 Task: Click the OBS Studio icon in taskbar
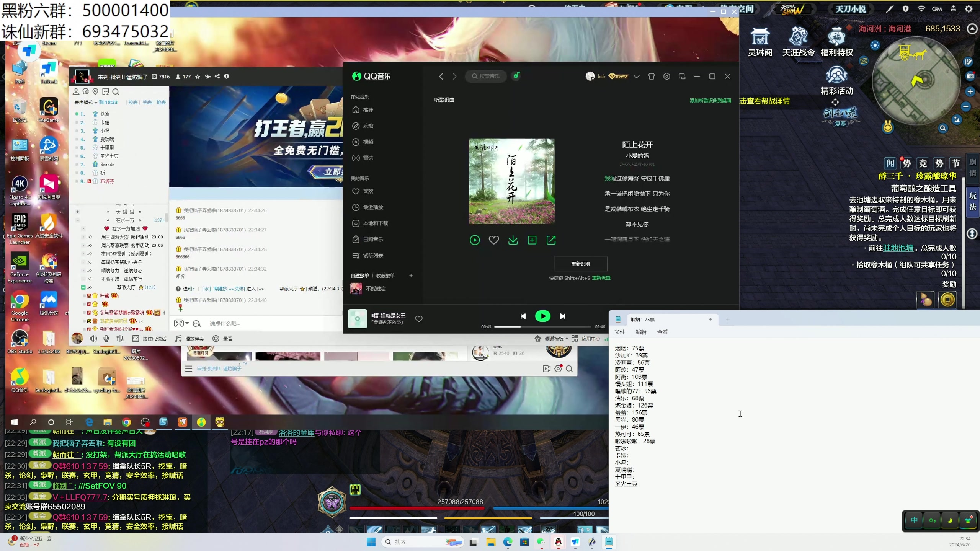click(x=145, y=422)
